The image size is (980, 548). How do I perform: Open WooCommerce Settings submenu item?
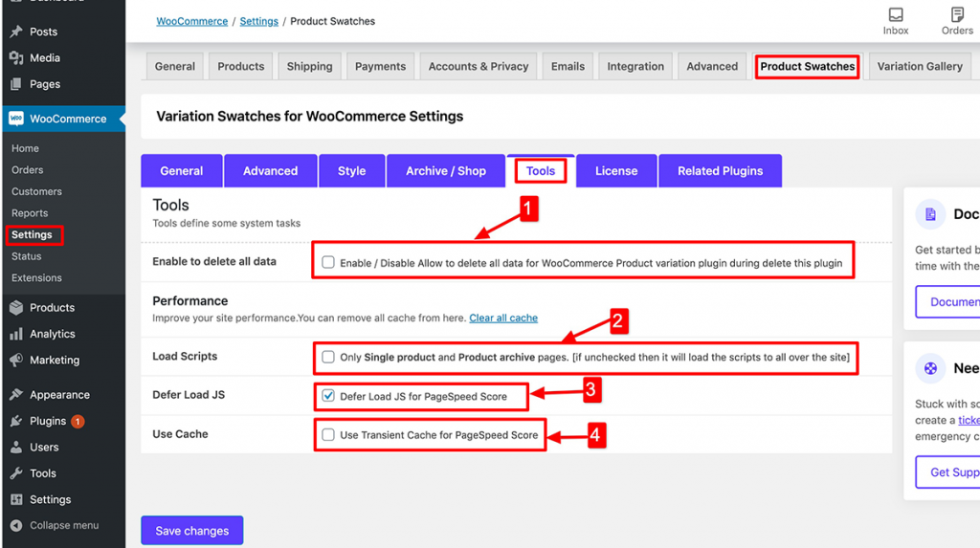(x=32, y=234)
